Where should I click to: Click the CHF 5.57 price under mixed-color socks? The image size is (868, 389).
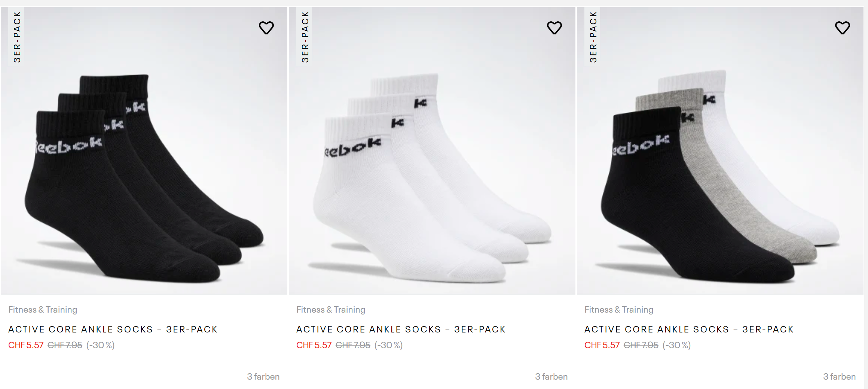[602, 345]
